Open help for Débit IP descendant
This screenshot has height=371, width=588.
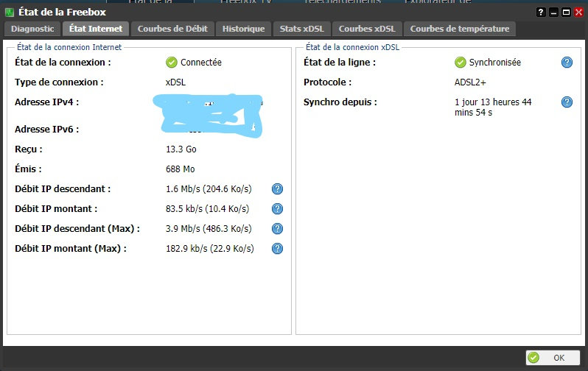(277, 189)
